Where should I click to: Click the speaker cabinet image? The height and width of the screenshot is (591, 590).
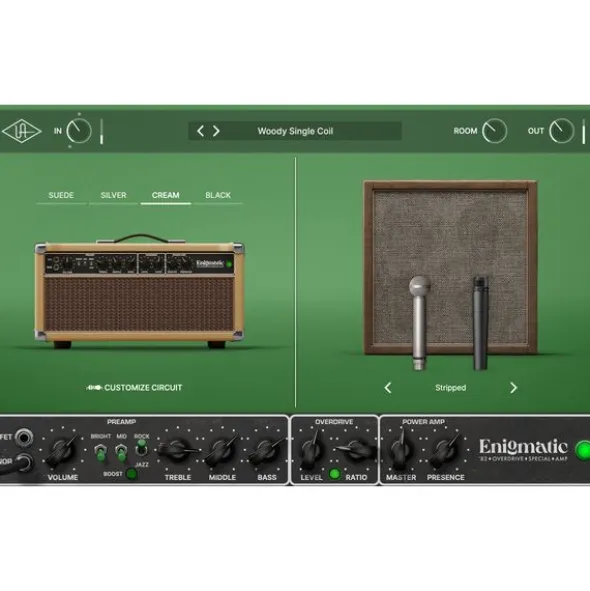click(451, 267)
